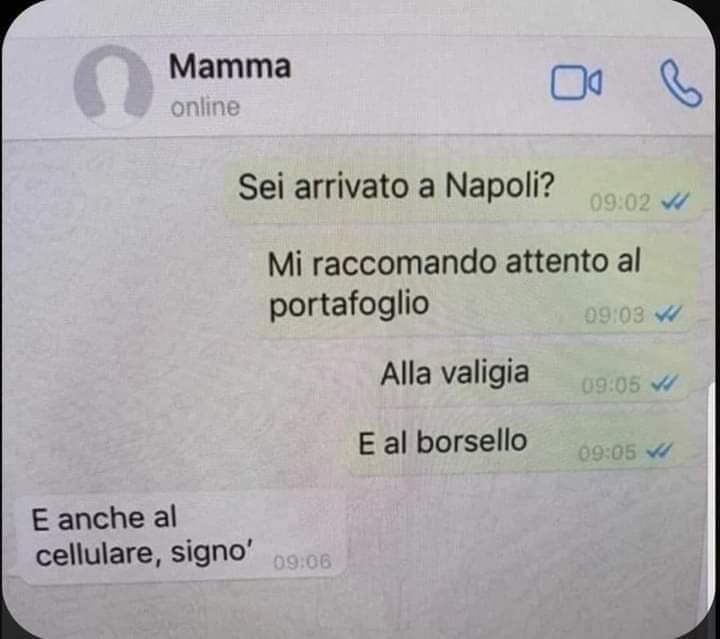Start a voice call with Mamma

[681, 84]
